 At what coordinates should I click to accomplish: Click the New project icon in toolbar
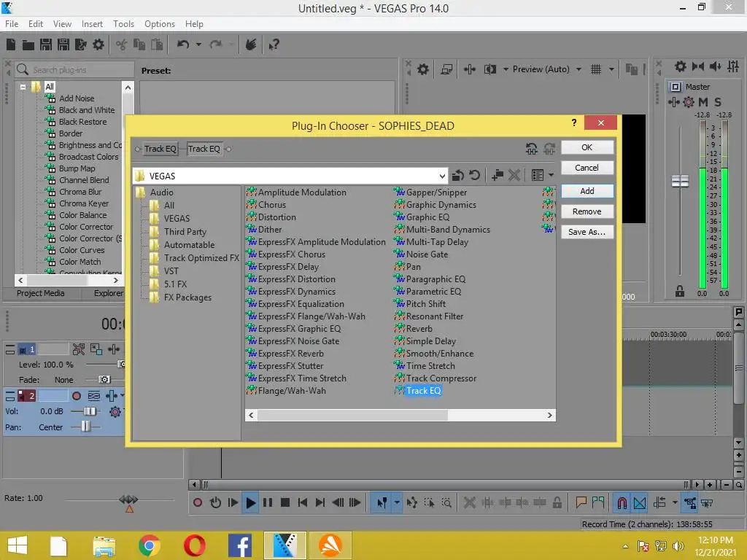(11, 44)
